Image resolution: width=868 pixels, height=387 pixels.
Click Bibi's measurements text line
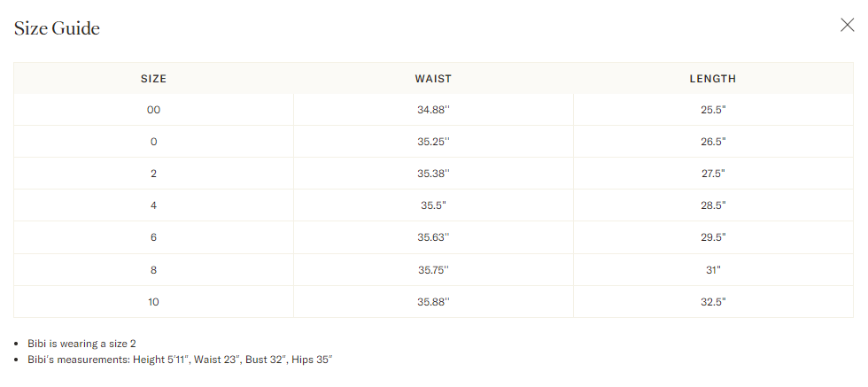179,360
